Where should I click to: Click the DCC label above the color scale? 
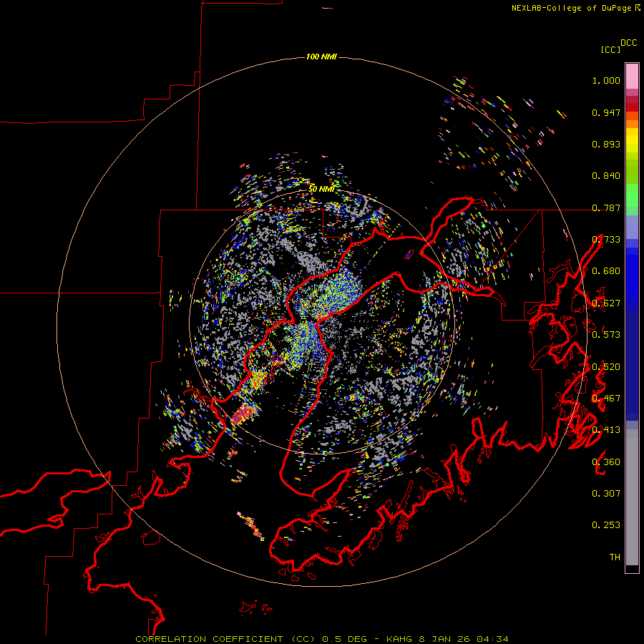pyautogui.click(x=628, y=43)
